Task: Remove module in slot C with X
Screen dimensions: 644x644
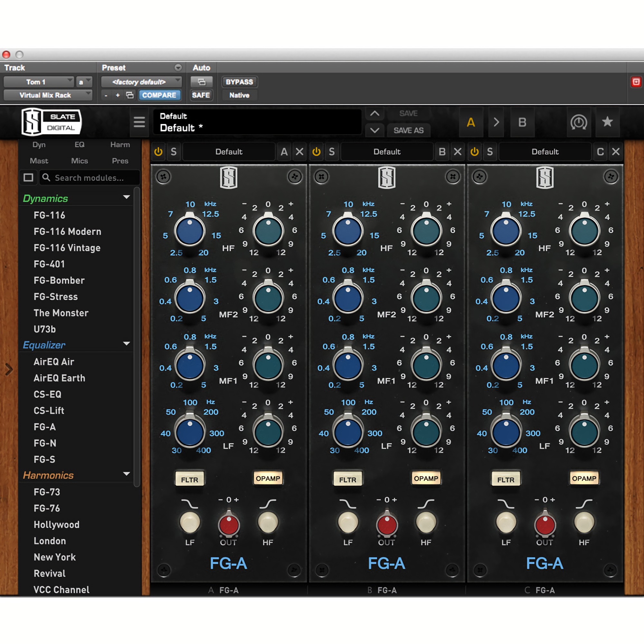Action: tap(616, 152)
